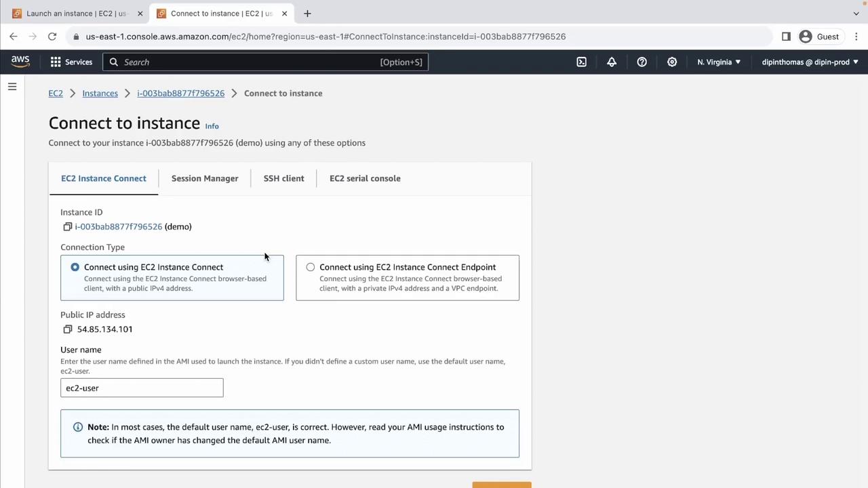Open the help question mark icon
Viewport: 868px width, 488px height.
pyautogui.click(x=642, y=62)
